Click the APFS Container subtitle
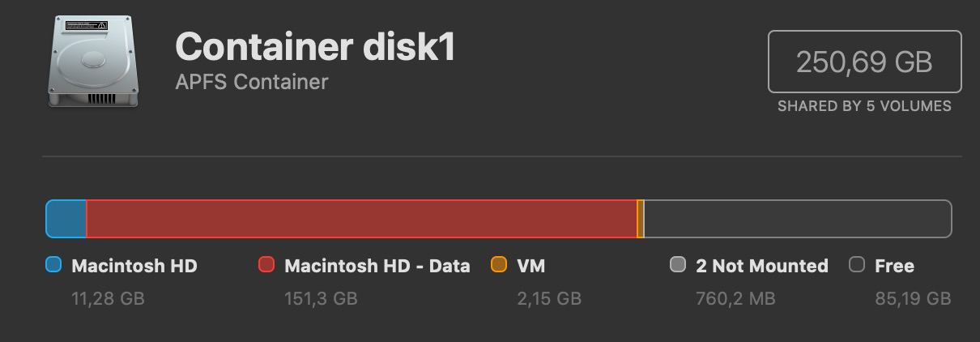 click(x=252, y=82)
